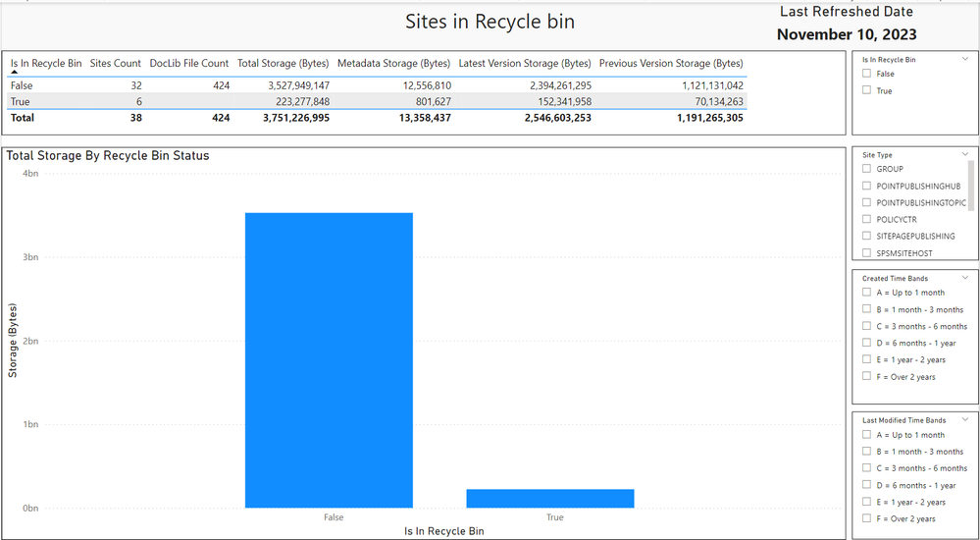980x540 pixels.
Task: Click the 4bn axis label
Action: 30,174
